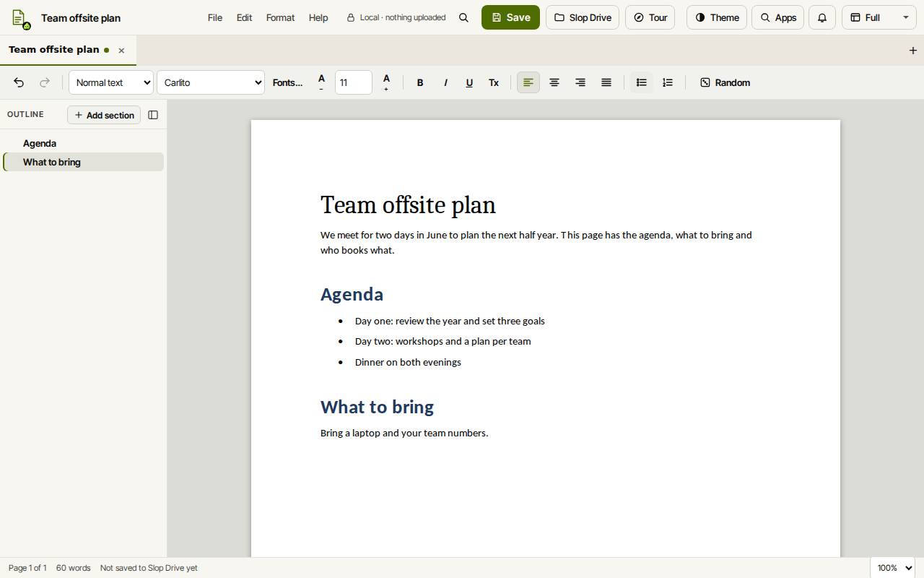Open the Carlito font family dropdown
Viewport: 924px width, 578px height.
211,82
